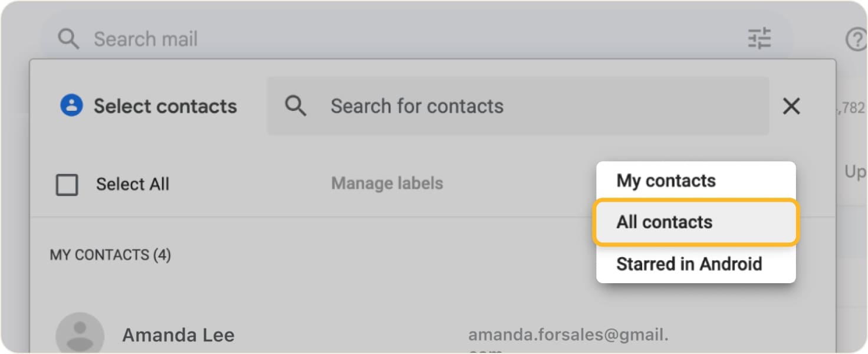The width and height of the screenshot is (868, 354).
Task: Click the search magnifier icon in Search mail bar
Action: tap(68, 39)
